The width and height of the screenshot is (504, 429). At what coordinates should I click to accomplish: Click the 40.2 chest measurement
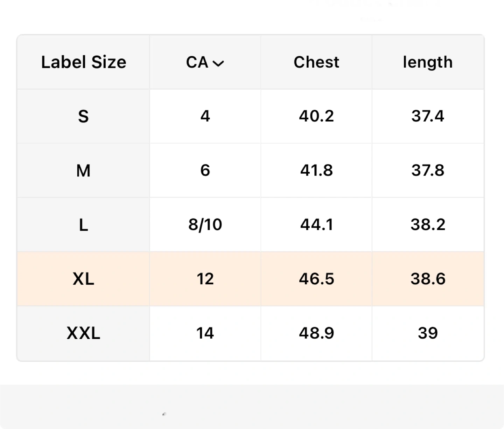coord(316,116)
